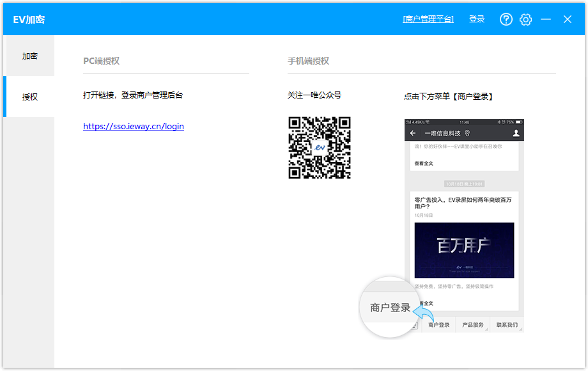Select the 授权 sidebar tab

point(29,97)
